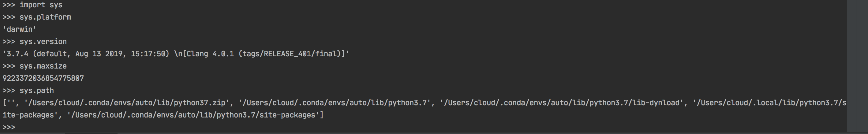Click the 'sys.maxsize' command text

(x=43, y=66)
